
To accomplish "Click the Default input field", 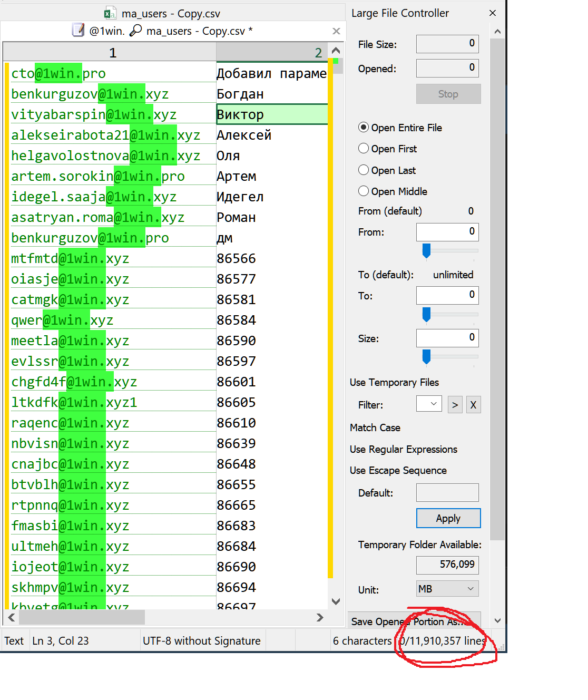I will (x=447, y=492).
